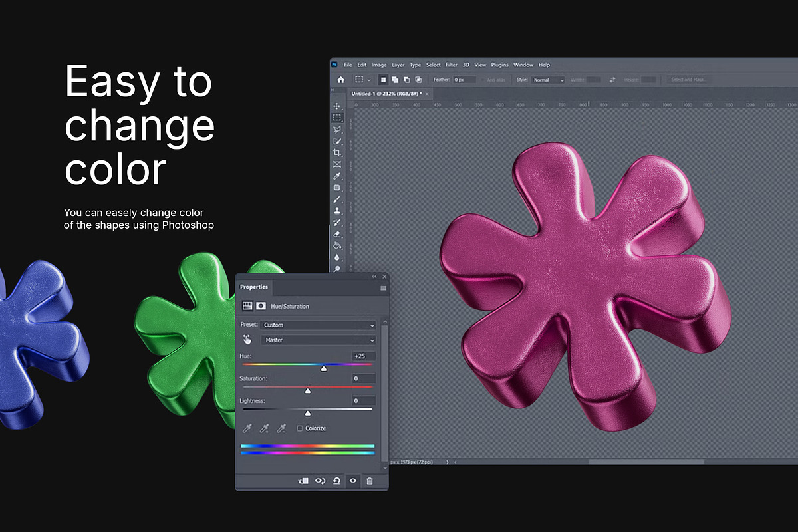Viewport: 798px width, 532px height.
Task: Collapse the Properties panel double arrows
Action: tap(374, 276)
